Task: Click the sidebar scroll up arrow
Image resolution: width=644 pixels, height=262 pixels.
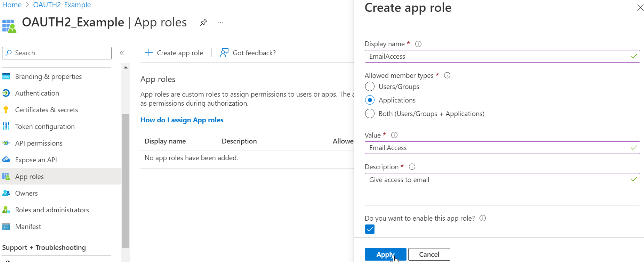Action: [126, 67]
